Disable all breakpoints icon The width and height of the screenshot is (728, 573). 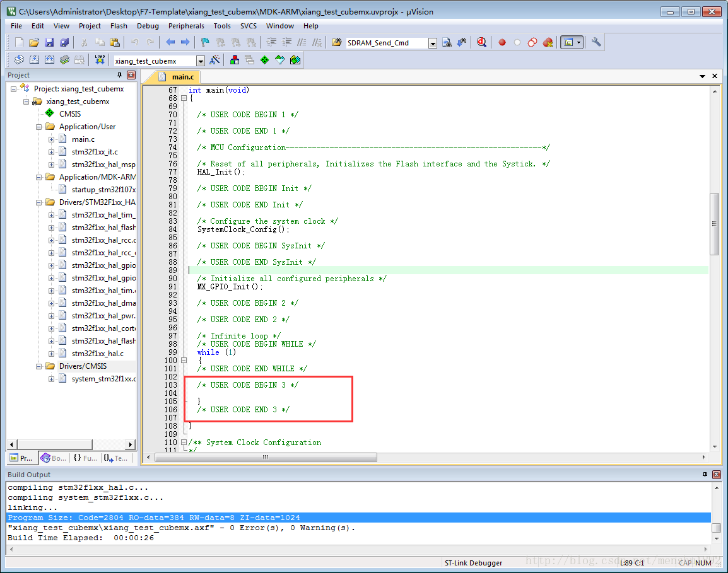tap(532, 42)
